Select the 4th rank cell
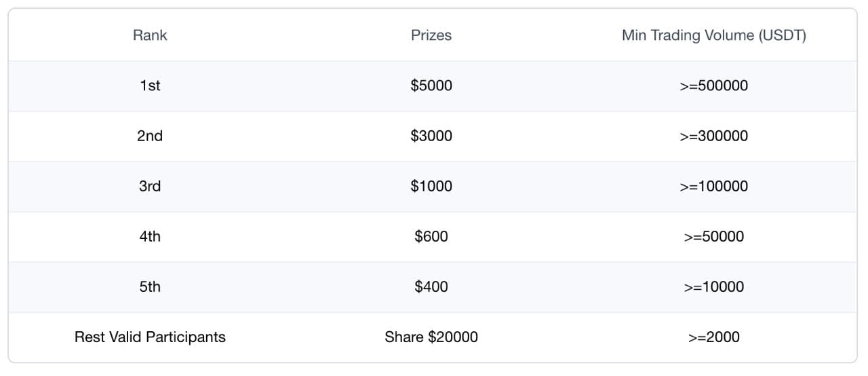Screen dimensions: 868x376 pos(150,236)
